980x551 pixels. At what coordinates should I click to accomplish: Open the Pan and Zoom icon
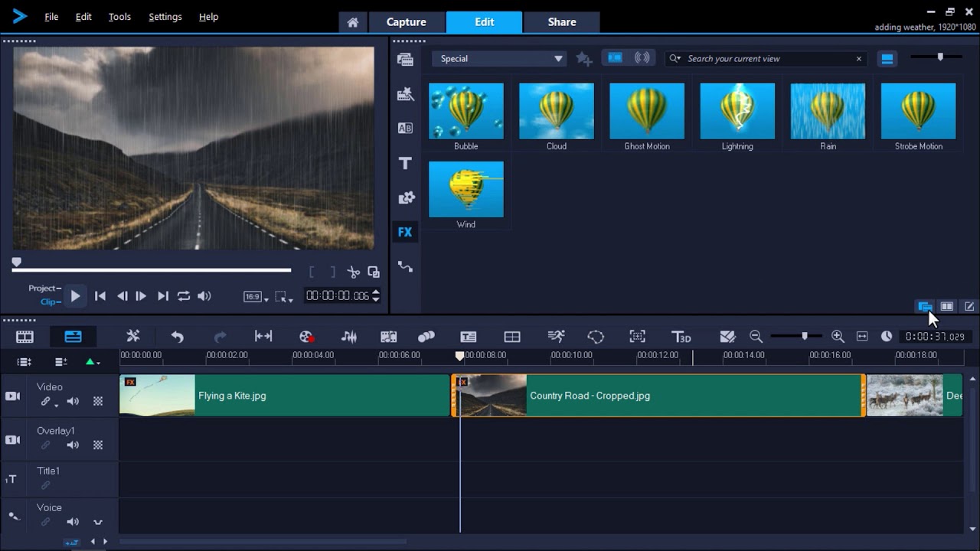(x=637, y=337)
